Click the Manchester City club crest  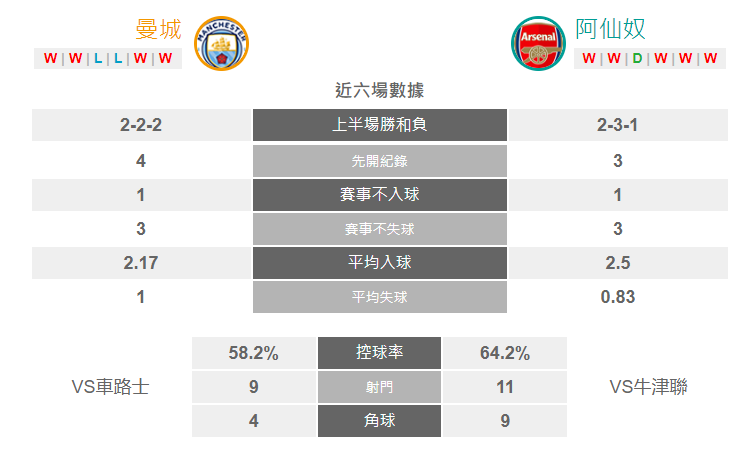pyautogui.click(x=221, y=43)
